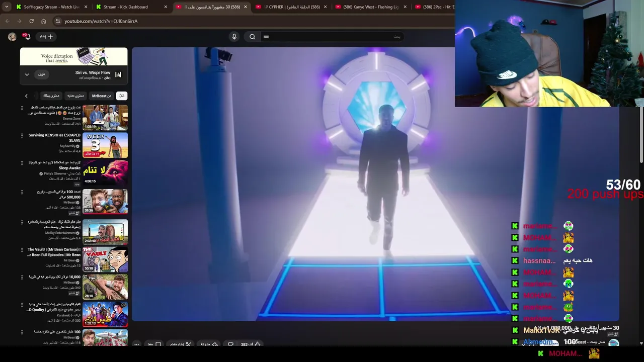The height and width of the screenshot is (362, 644).
Task: Click the YouTube search magnifier button
Action: click(252, 37)
